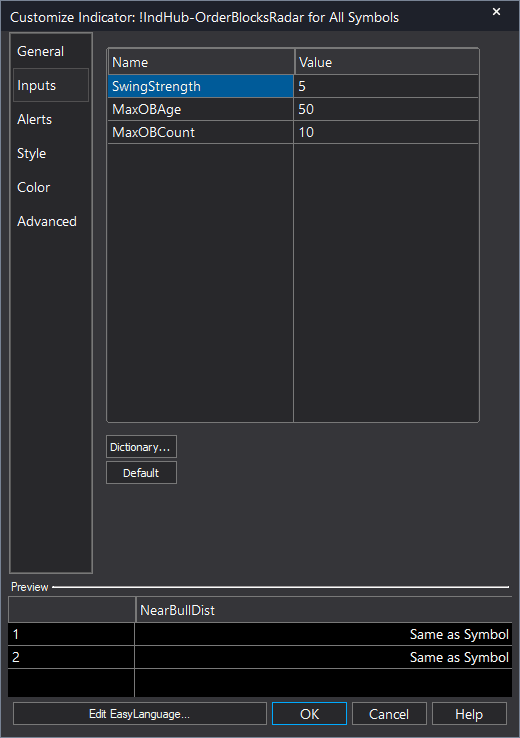Close the Customize Indicator dialog
The image size is (520, 738).
click(496, 12)
